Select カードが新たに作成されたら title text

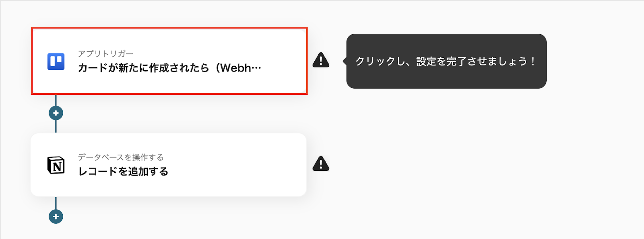pyautogui.click(x=144, y=68)
